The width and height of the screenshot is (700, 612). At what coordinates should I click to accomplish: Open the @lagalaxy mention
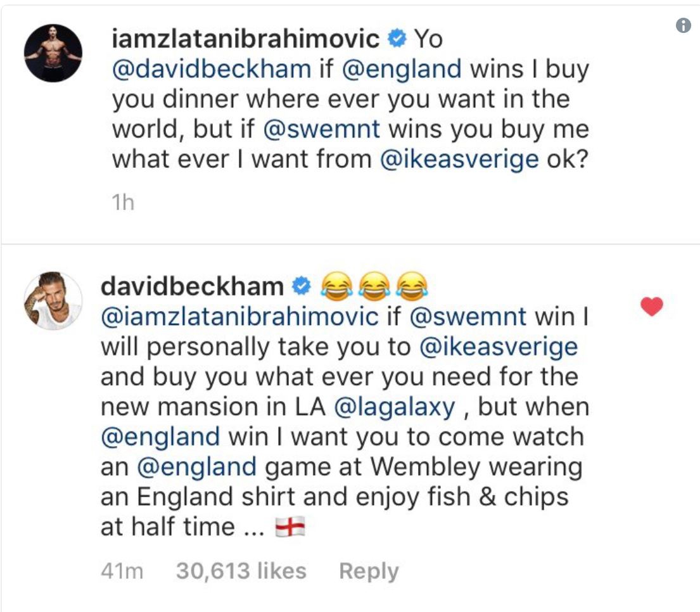394,407
